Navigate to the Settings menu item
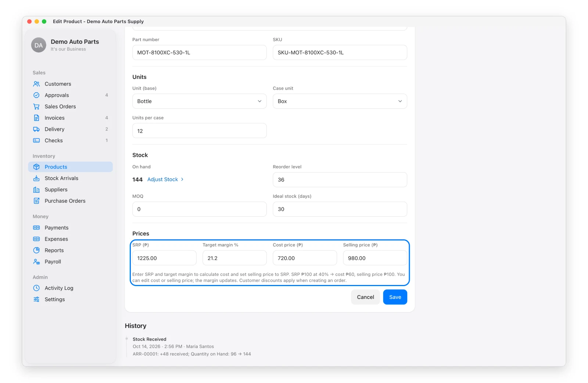 pyautogui.click(x=70, y=299)
